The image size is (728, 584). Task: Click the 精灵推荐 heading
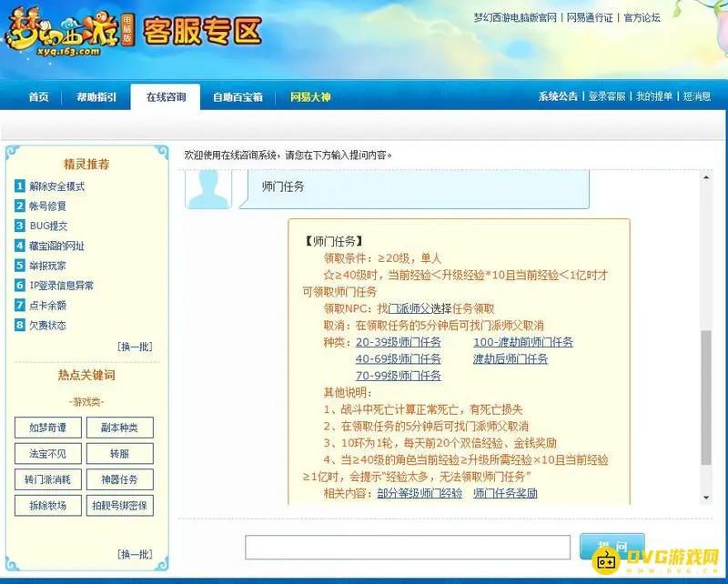(x=86, y=164)
